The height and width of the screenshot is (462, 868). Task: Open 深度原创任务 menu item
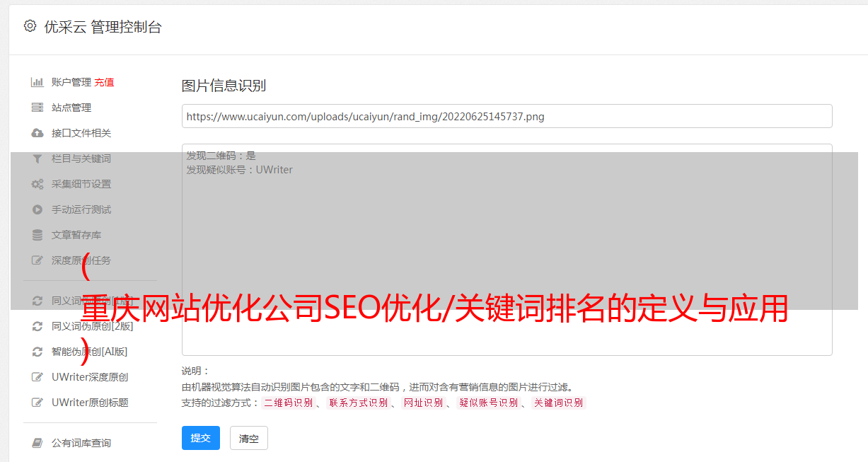coord(81,260)
